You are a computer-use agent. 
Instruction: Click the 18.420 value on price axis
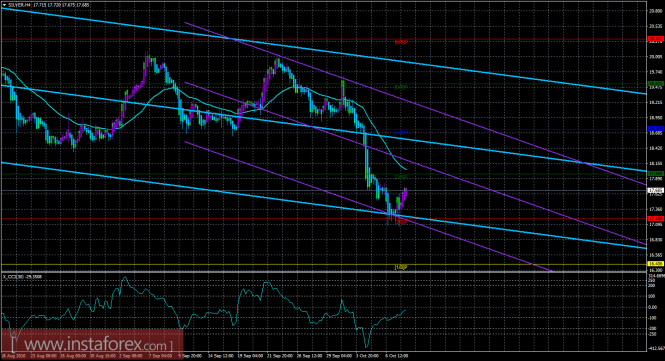(656, 148)
